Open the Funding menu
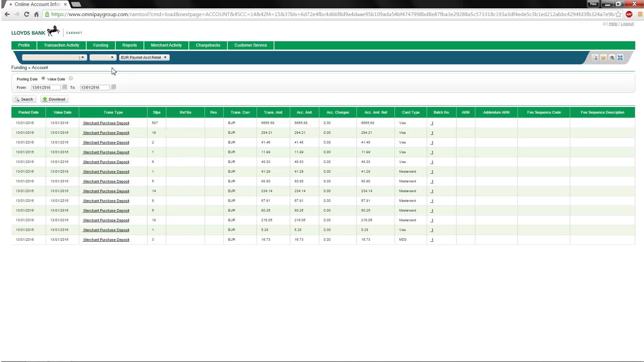The height and width of the screenshot is (362, 644). pyautogui.click(x=101, y=45)
